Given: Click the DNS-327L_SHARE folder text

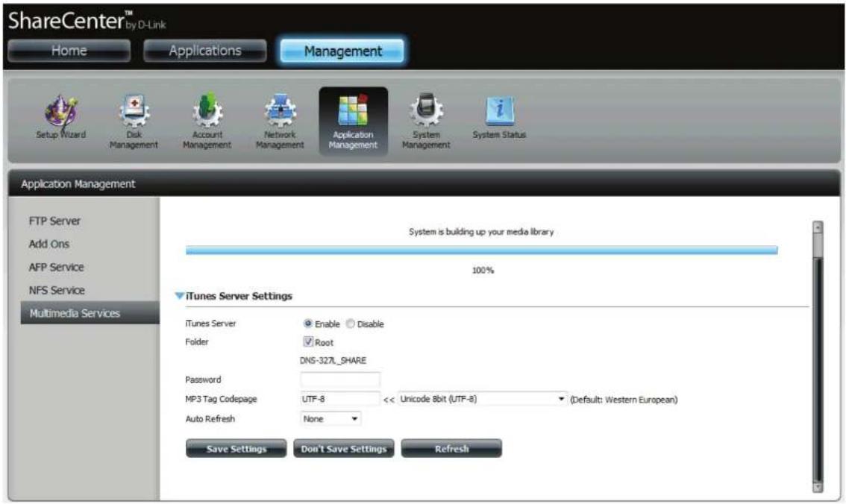Looking at the screenshot, I should tap(333, 361).
